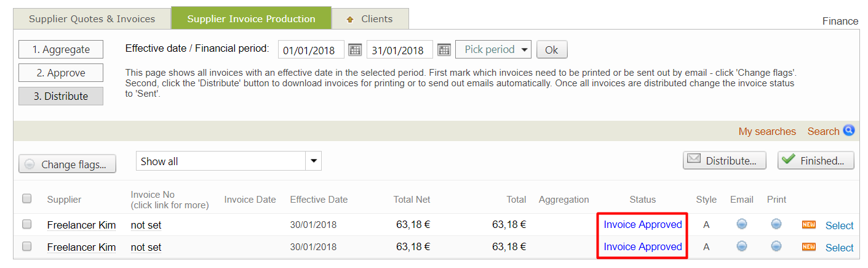
Task: Open calendar picker for end date
Action: 444,50
